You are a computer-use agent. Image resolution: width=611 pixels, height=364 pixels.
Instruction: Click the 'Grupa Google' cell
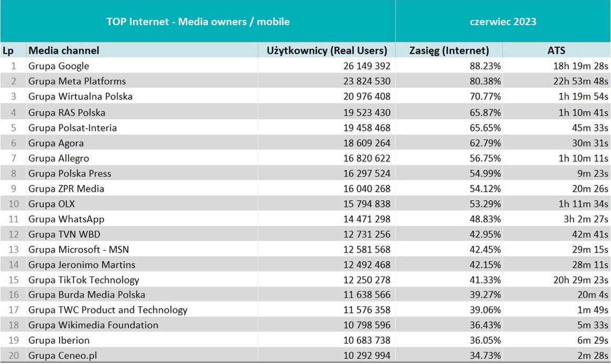pyautogui.click(x=59, y=66)
